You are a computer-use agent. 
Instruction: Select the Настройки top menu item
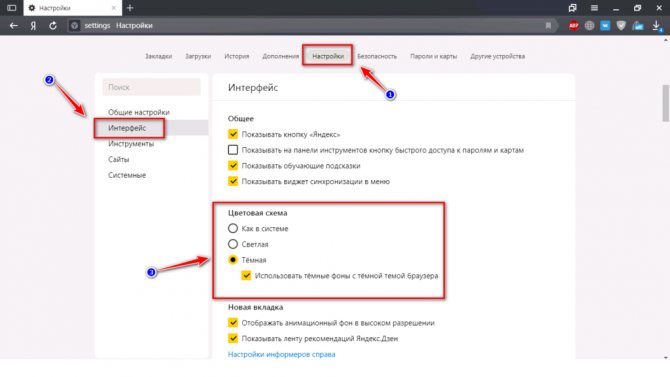[x=328, y=56]
